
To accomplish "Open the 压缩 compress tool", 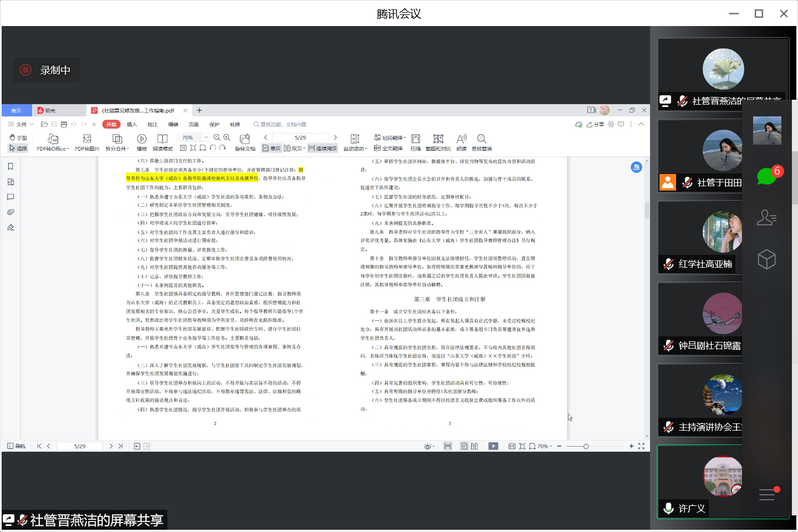I will 416,139.
